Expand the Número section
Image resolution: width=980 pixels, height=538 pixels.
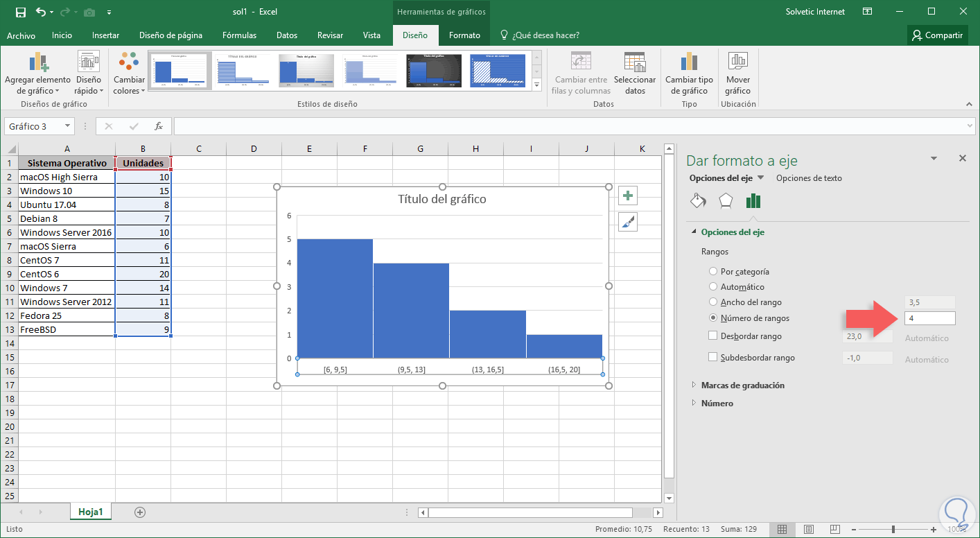coord(717,403)
